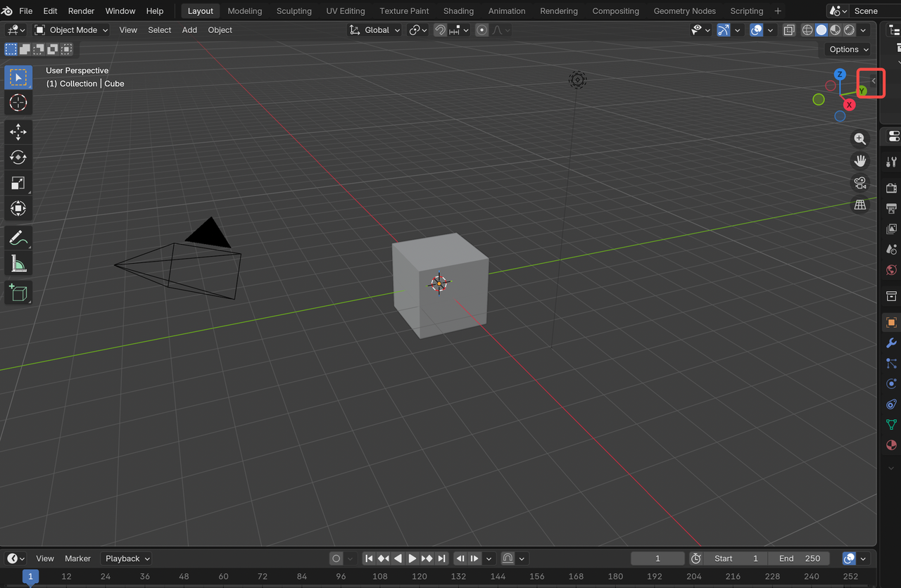Open the File menu
901x588 pixels.
pyautogui.click(x=26, y=11)
